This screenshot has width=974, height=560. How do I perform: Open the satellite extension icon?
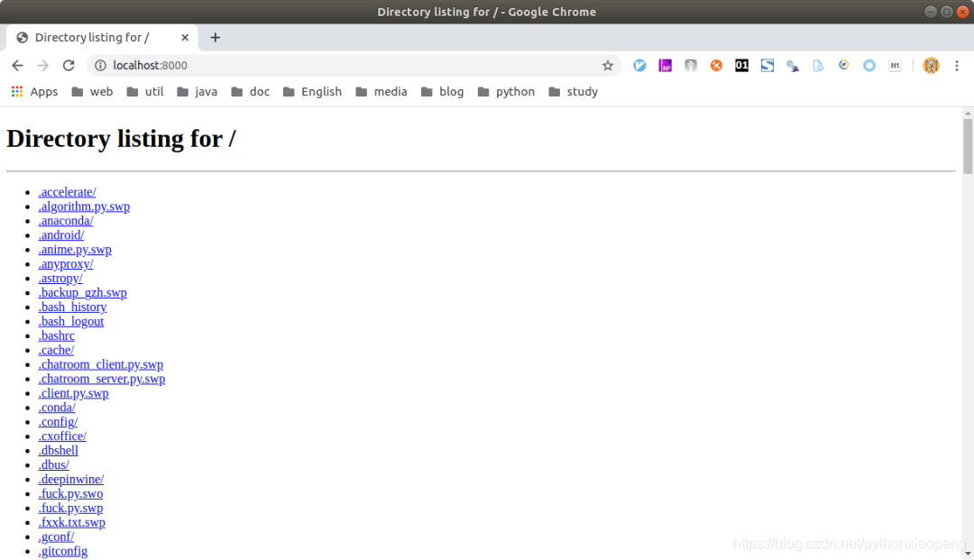[793, 65]
